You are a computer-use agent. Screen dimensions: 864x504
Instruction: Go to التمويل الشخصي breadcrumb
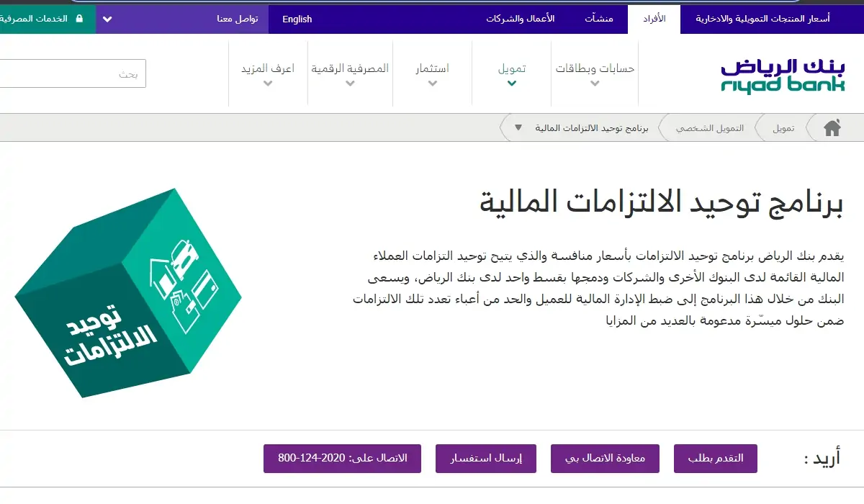709,128
